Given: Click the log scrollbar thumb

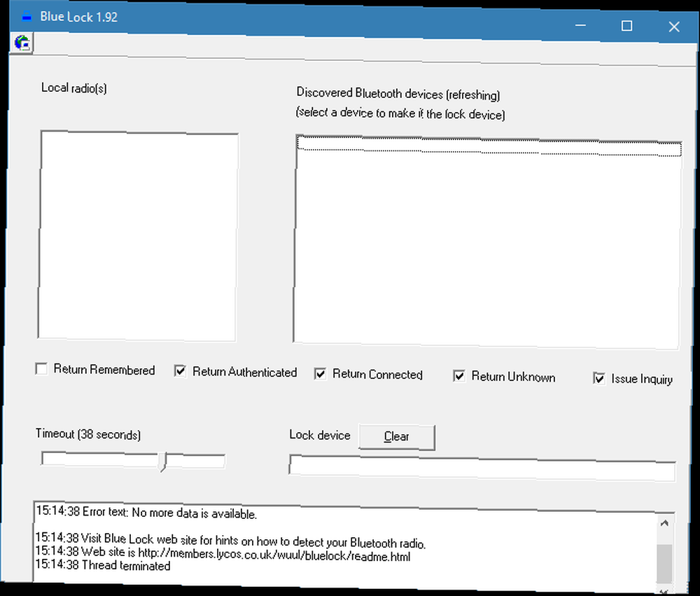Looking at the screenshot, I should (x=665, y=563).
